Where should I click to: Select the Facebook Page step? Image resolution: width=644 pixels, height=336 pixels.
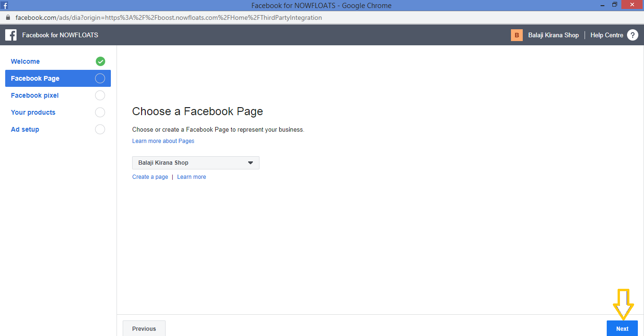point(58,78)
